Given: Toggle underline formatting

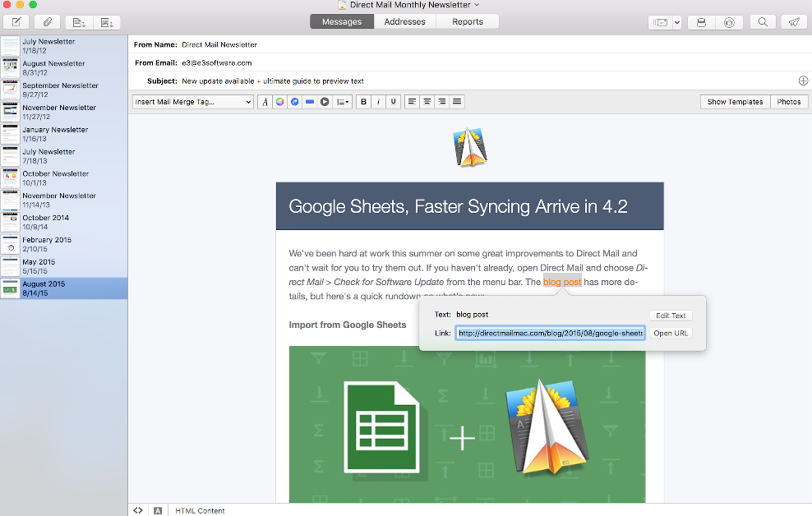Looking at the screenshot, I should pyautogui.click(x=394, y=102).
